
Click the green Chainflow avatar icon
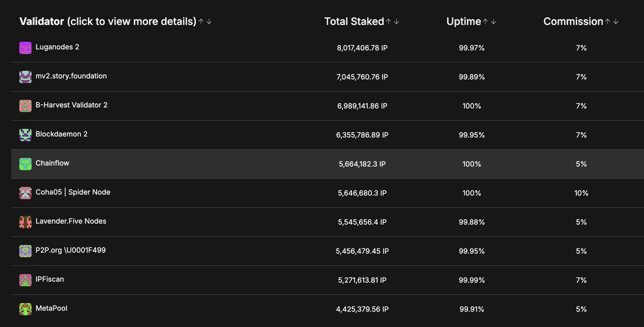tap(25, 164)
